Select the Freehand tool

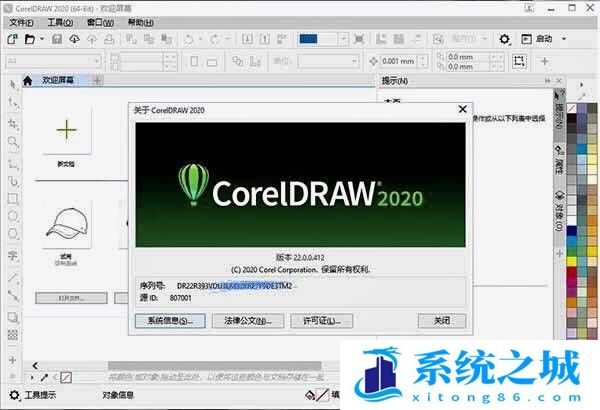[x=13, y=164]
